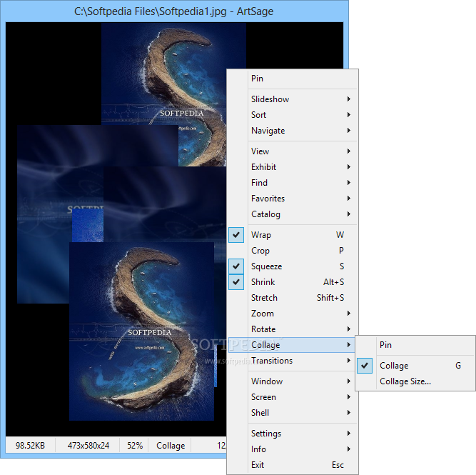476x475 pixels.
Task: Open the Shell submenu
Action: pyautogui.click(x=293, y=413)
